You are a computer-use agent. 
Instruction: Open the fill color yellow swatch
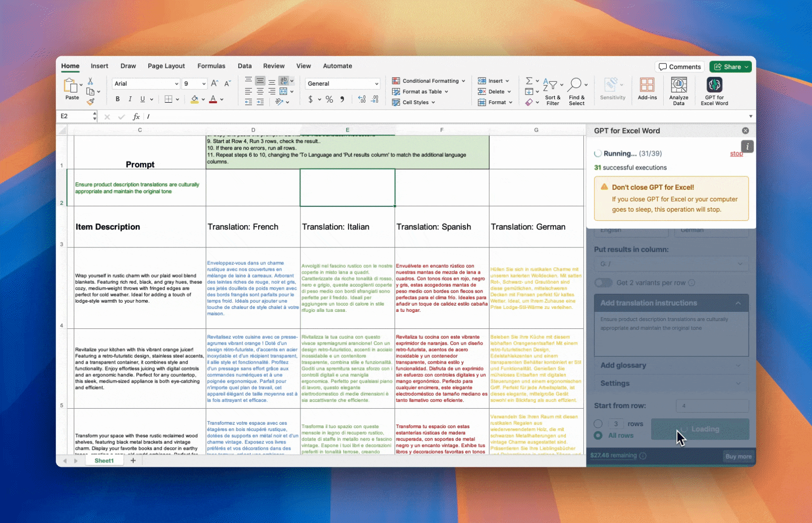tap(195, 99)
